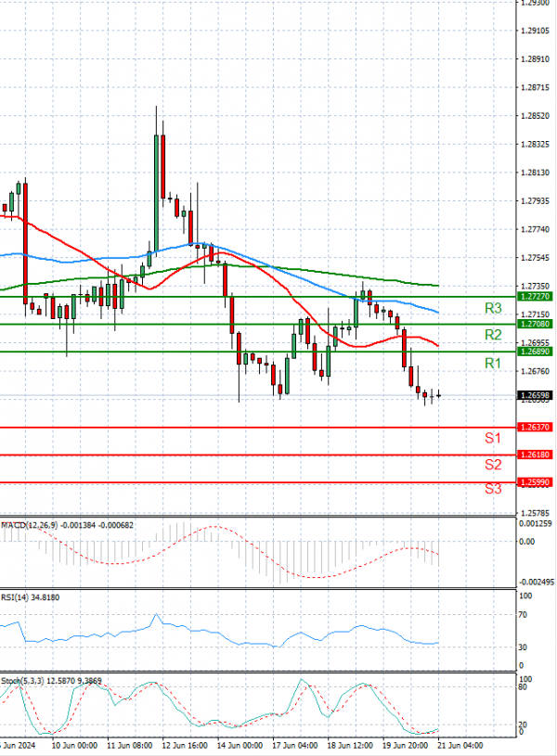This screenshot has width=557, height=756.
Task: Click the MACD 0.001259 scale value
Action: 536,523
